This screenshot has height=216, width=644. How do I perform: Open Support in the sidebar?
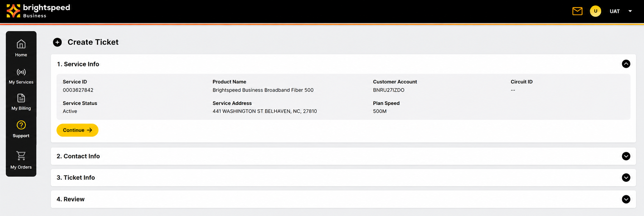coord(21,129)
